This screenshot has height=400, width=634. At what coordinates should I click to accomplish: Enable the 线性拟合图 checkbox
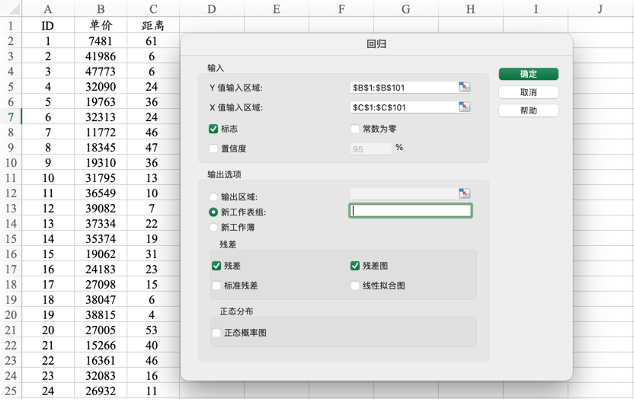355,285
